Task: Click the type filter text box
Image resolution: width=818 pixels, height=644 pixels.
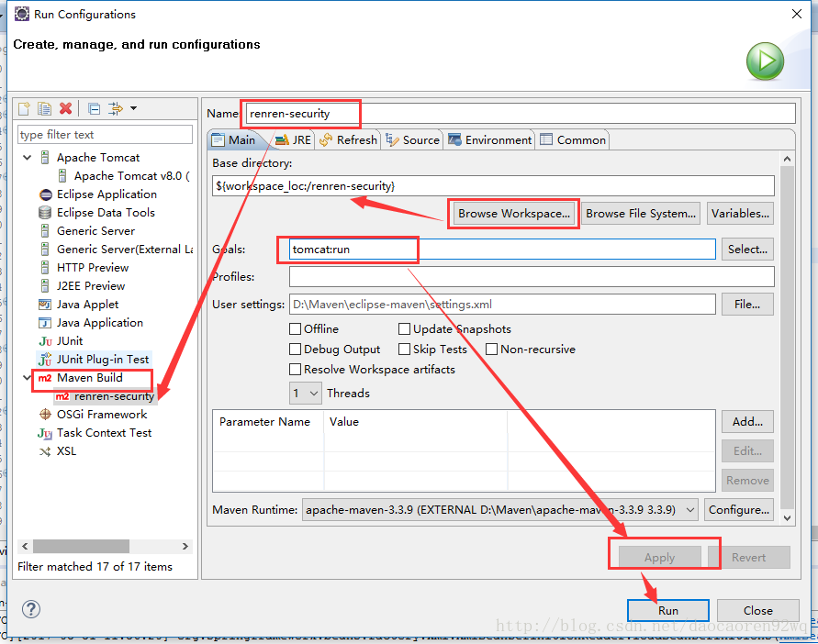Action: (x=105, y=135)
